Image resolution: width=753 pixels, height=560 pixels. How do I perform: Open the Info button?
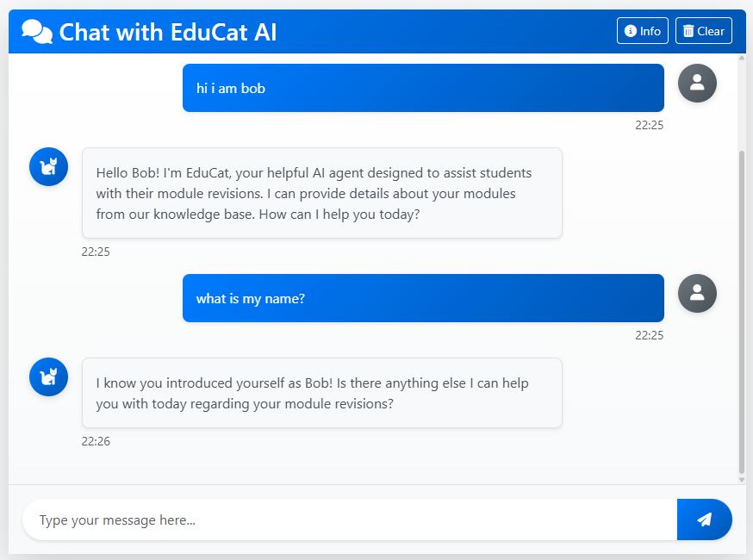tap(643, 31)
